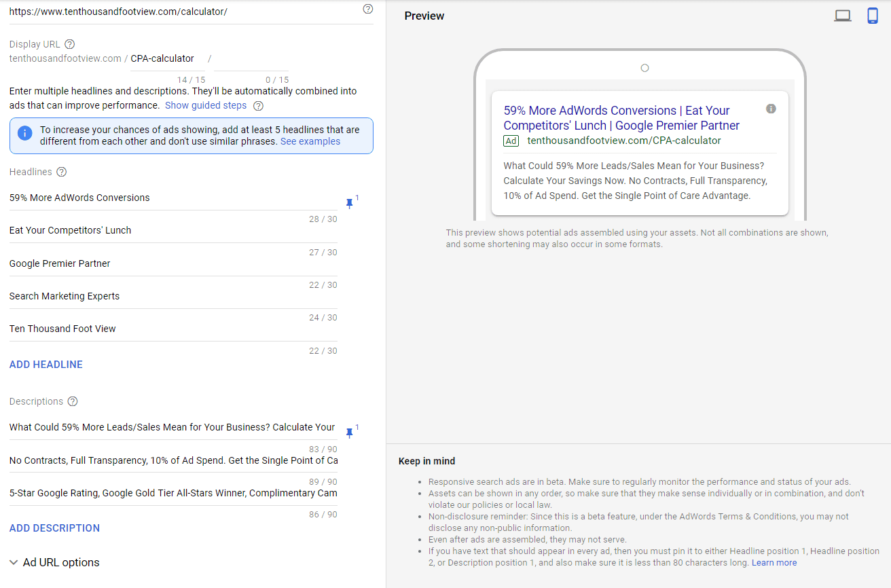Click the '86 / 90' description counter
Viewport: 891px width, 588px height.
tap(323, 515)
